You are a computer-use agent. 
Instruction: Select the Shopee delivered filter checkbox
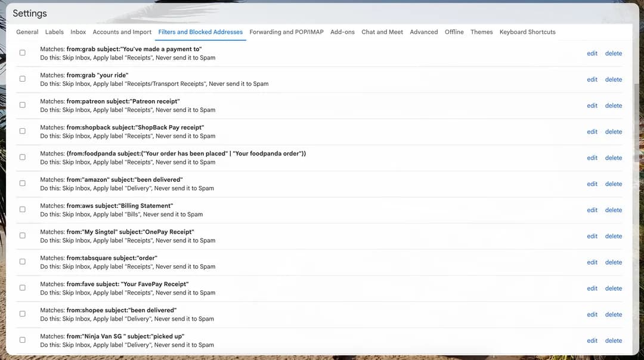coord(22,314)
